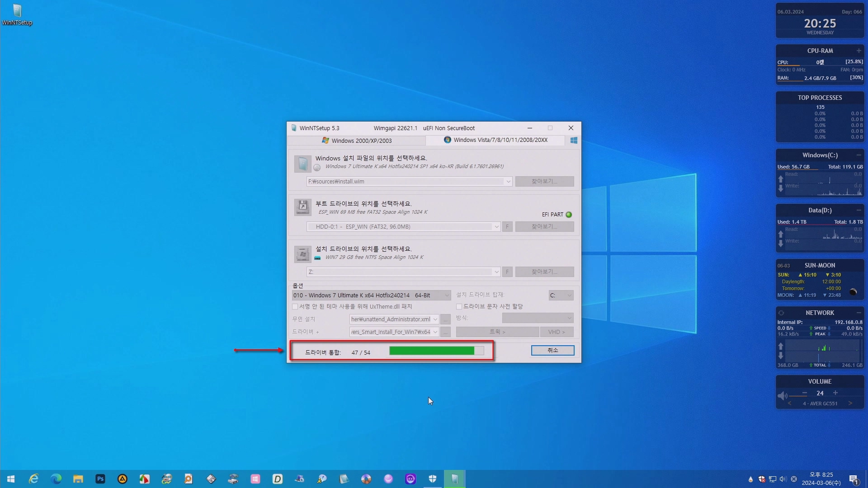Click 찾아보기 for the installation drive
This screenshot has height=488, width=868.
[544, 272]
